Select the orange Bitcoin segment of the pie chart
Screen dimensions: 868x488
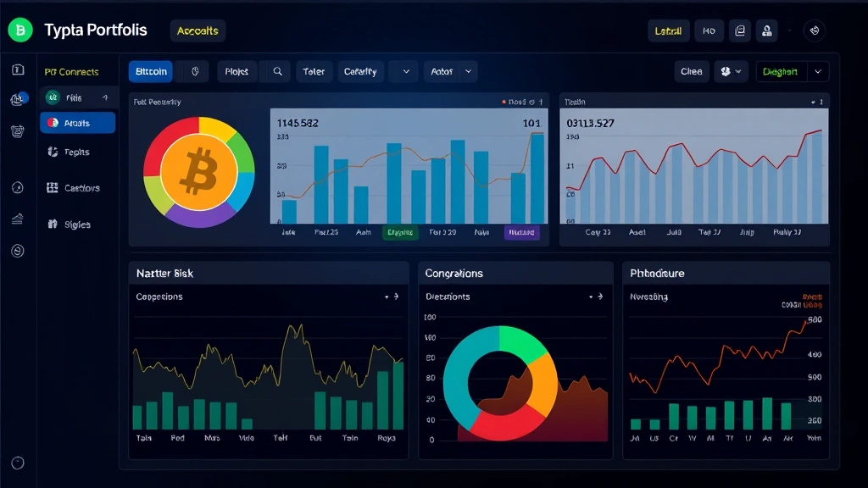click(x=199, y=172)
